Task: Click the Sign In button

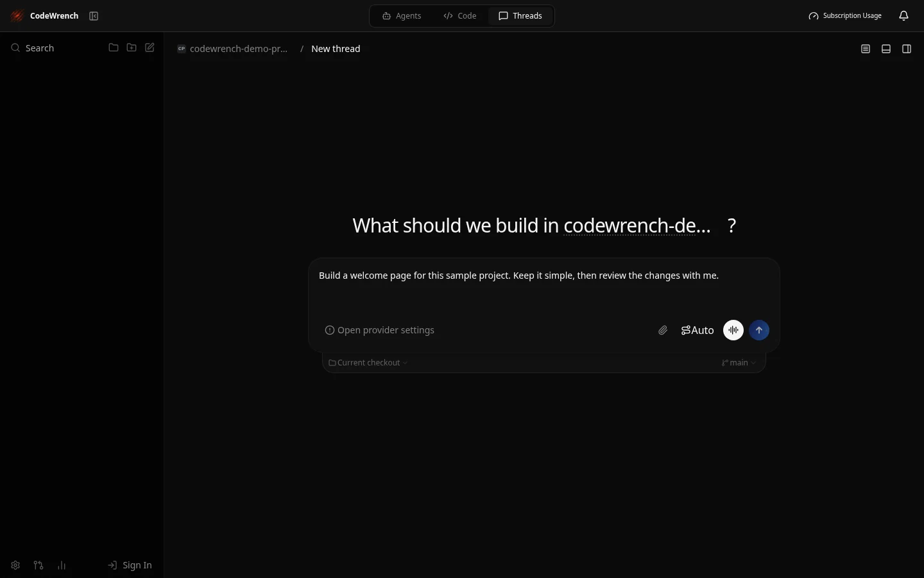Action: [x=130, y=565]
